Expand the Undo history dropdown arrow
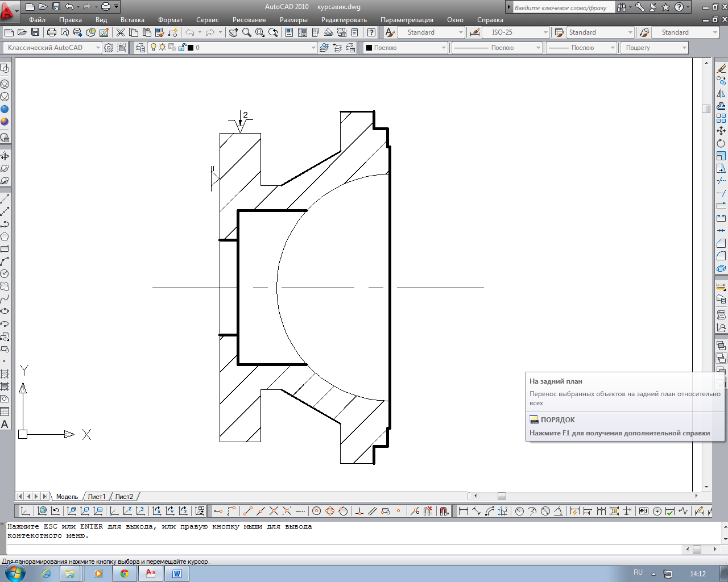Image resolution: width=728 pixels, height=582 pixels. coord(200,32)
